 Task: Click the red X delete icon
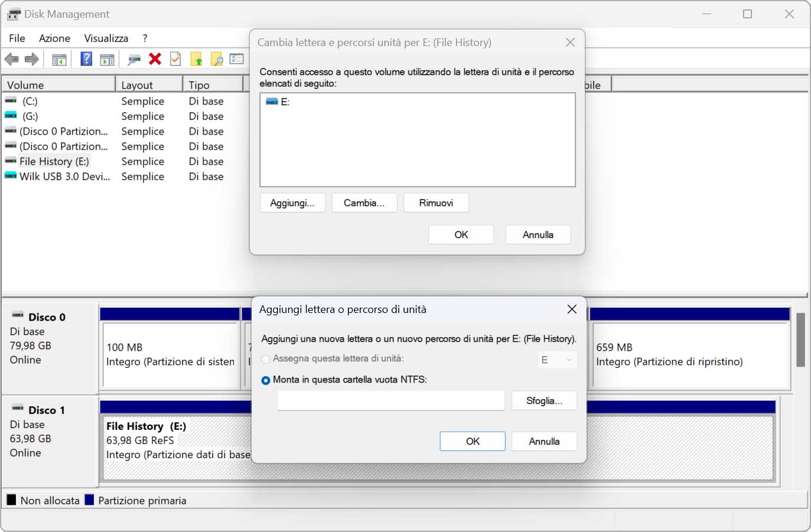pyautogui.click(x=155, y=59)
